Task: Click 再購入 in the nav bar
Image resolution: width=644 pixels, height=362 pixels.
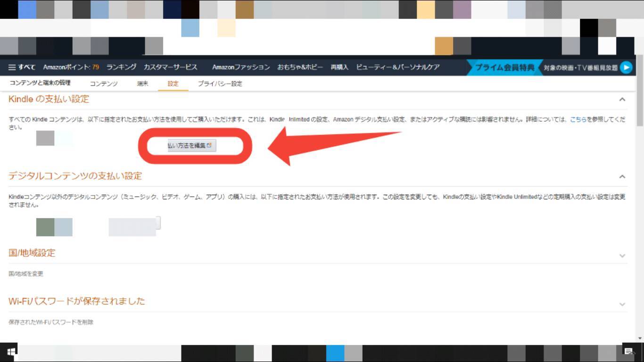Action: [x=339, y=67]
